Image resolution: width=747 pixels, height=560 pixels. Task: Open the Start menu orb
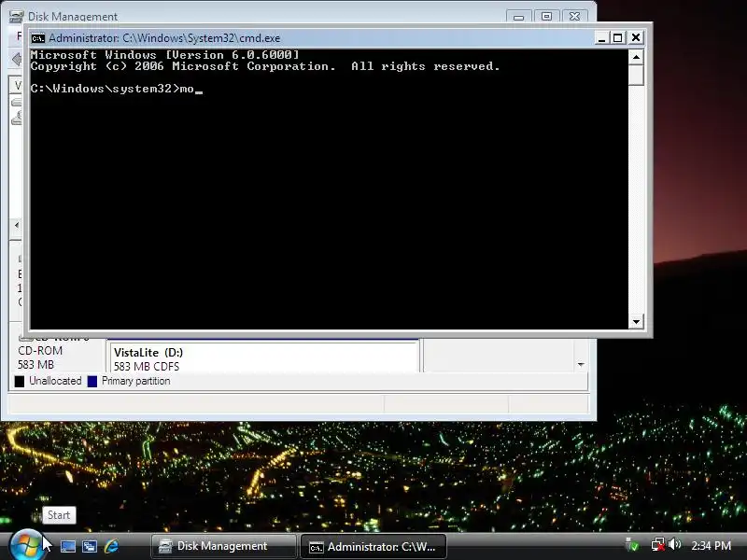coord(26,545)
